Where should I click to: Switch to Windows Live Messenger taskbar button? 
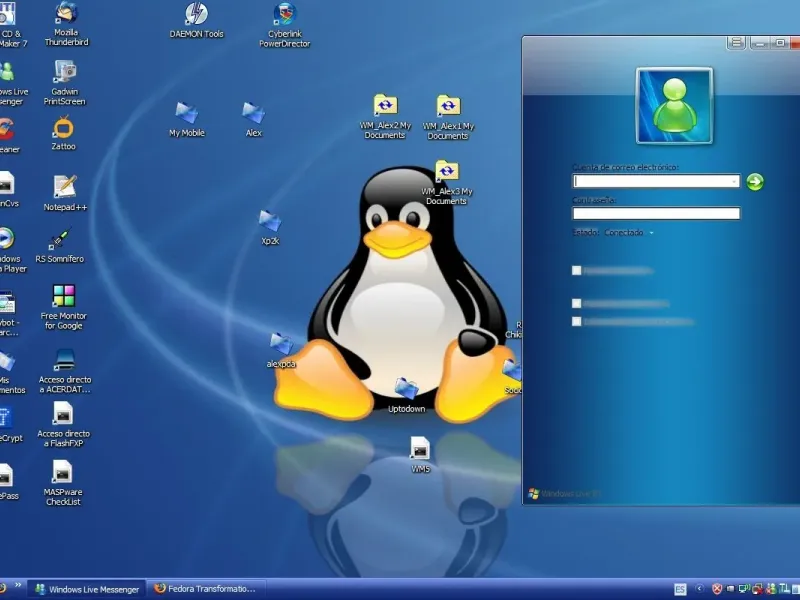(87, 589)
